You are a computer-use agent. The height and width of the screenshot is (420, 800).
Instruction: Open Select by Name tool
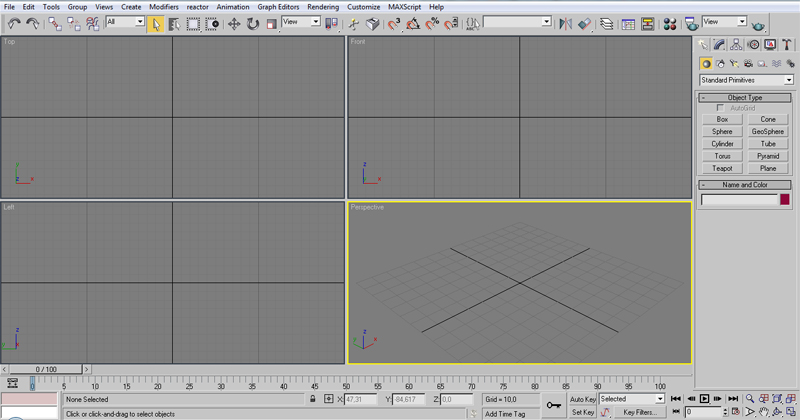point(174,24)
